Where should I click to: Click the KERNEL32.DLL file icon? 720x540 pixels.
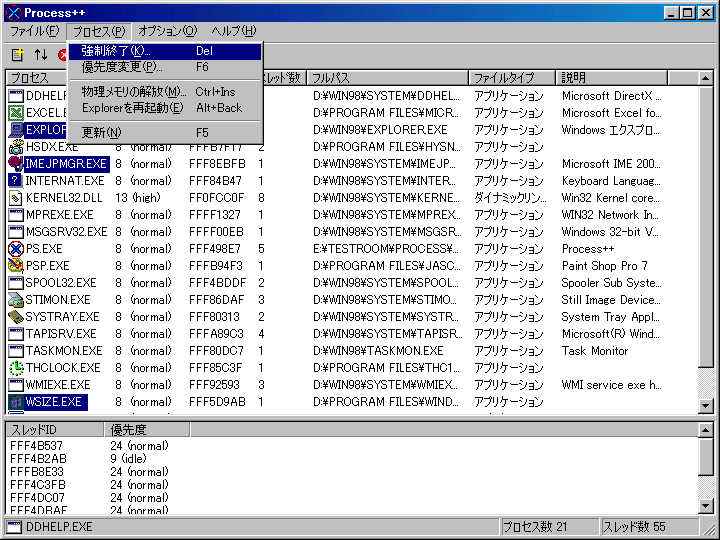(16, 197)
